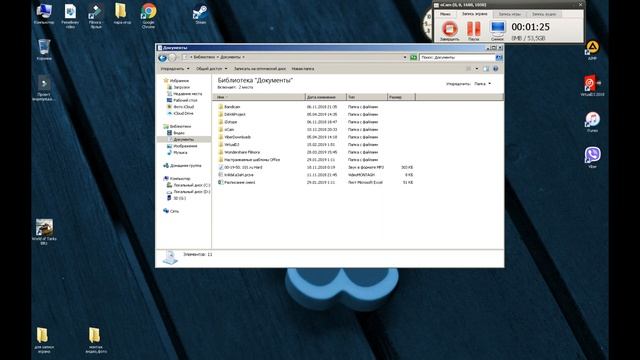The height and width of the screenshot is (360, 640).
Task: Select Сеть in the navigation pane
Action: 171,211
